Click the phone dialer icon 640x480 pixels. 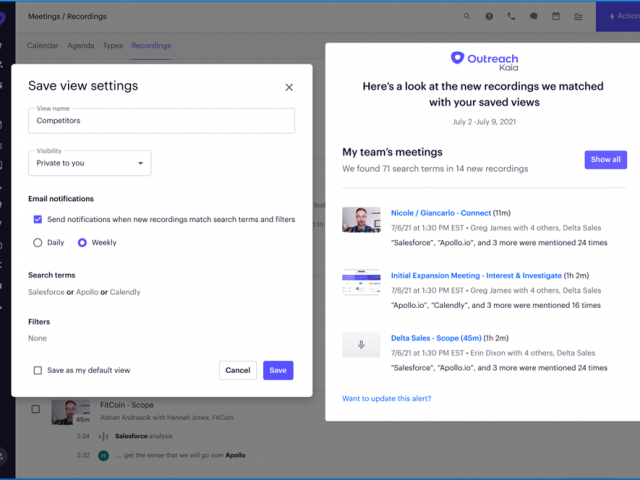tap(511, 16)
